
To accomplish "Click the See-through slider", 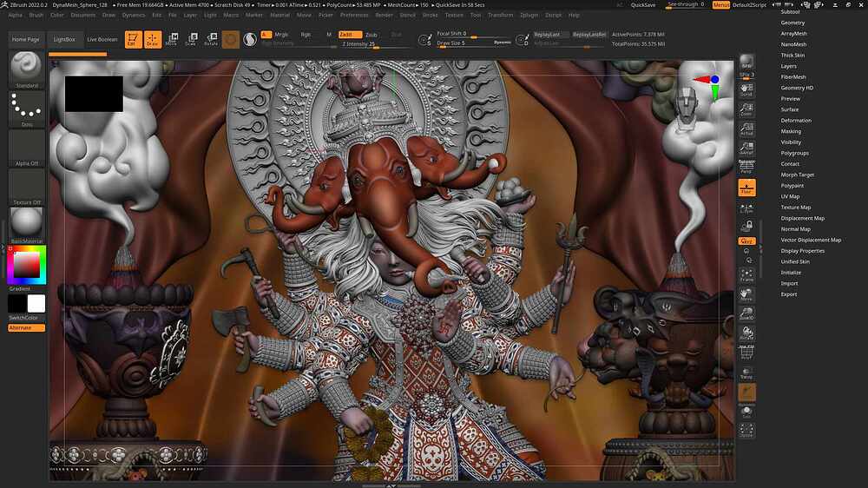I will [686, 5].
